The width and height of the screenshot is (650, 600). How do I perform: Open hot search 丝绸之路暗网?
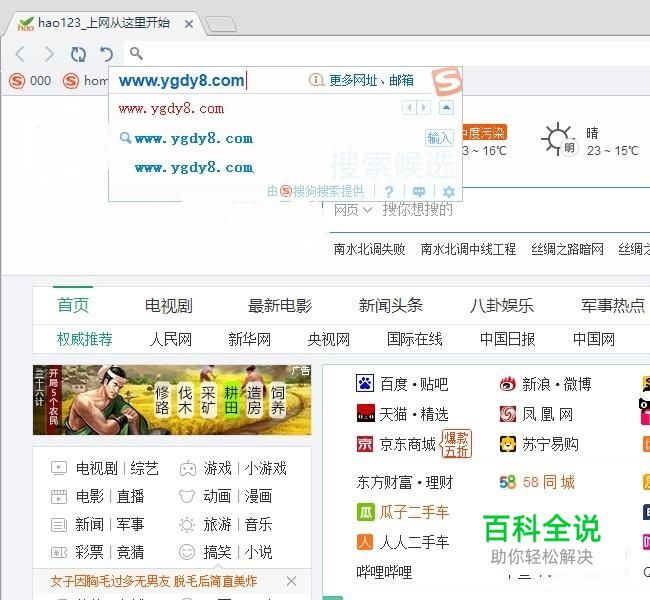(567, 249)
